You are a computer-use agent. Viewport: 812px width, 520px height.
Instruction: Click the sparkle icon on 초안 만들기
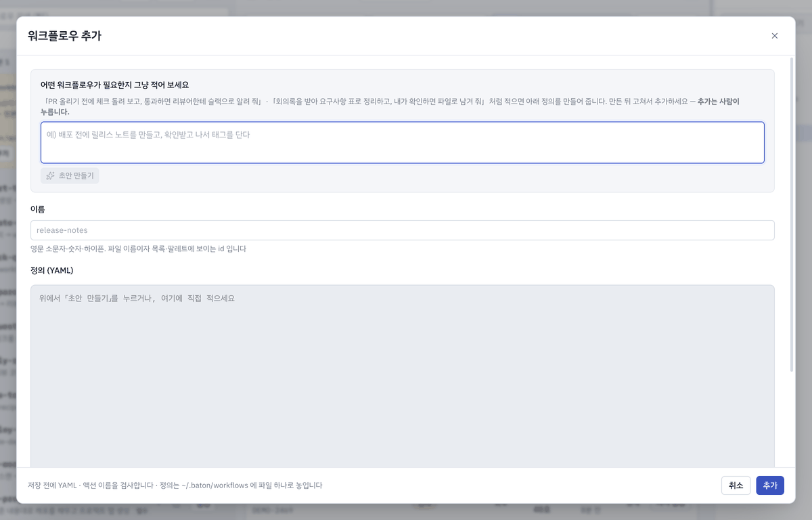point(51,175)
